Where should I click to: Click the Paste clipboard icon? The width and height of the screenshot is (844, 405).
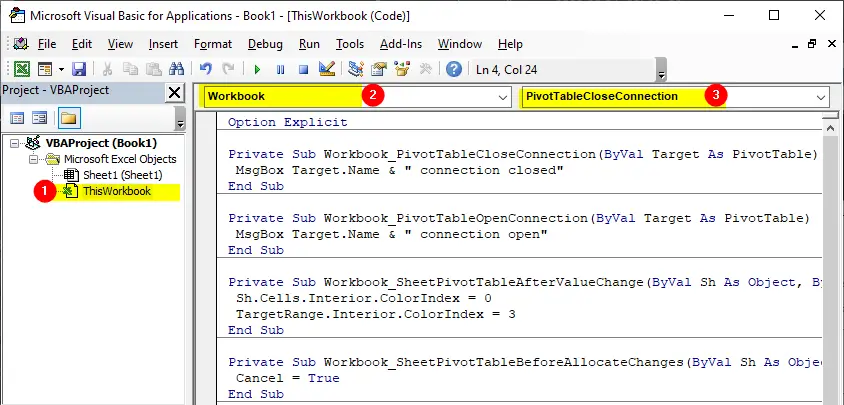pyautogui.click(x=153, y=69)
